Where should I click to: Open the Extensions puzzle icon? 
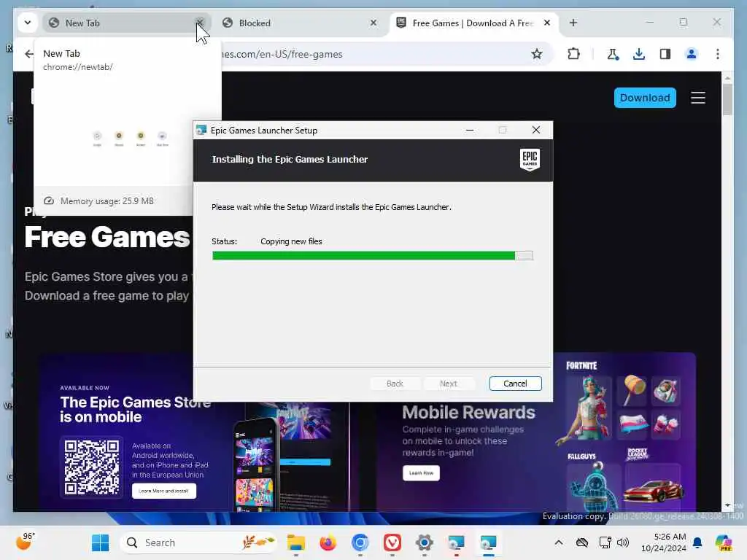pos(573,54)
